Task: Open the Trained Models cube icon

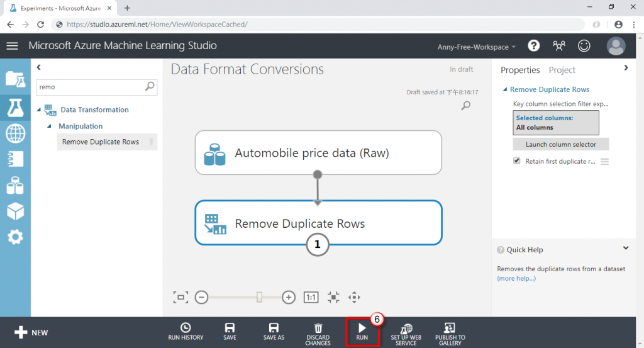Action: (15, 211)
